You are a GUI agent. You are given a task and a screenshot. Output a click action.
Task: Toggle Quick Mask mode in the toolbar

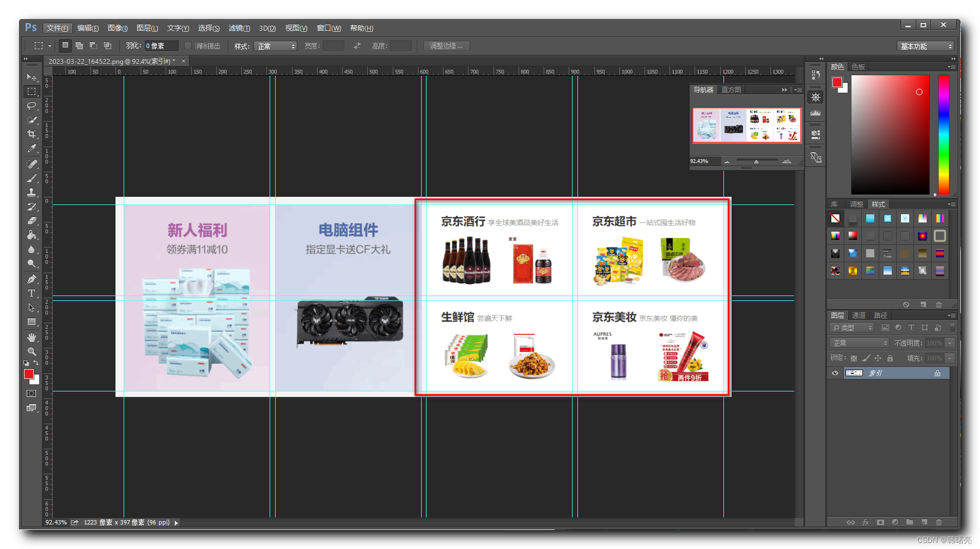pyautogui.click(x=31, y=393)
